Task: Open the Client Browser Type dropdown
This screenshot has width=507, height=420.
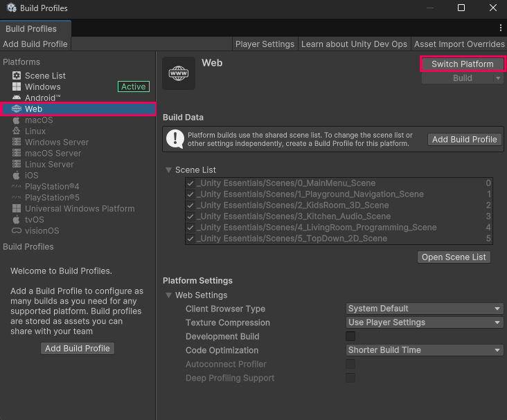Action: coord(424,309)
